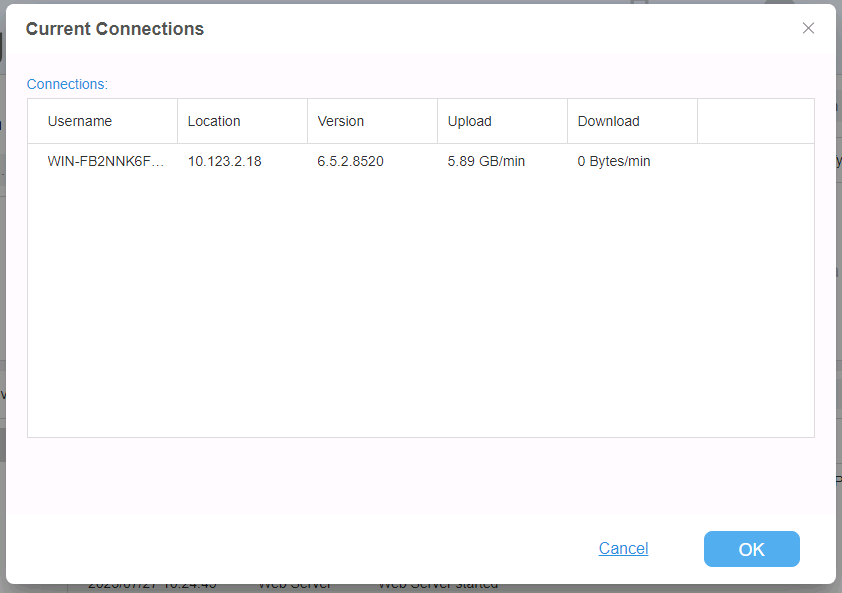Screen dimensions: 842x593
Task: Sort by the Location column header
Action: [214, 121]
